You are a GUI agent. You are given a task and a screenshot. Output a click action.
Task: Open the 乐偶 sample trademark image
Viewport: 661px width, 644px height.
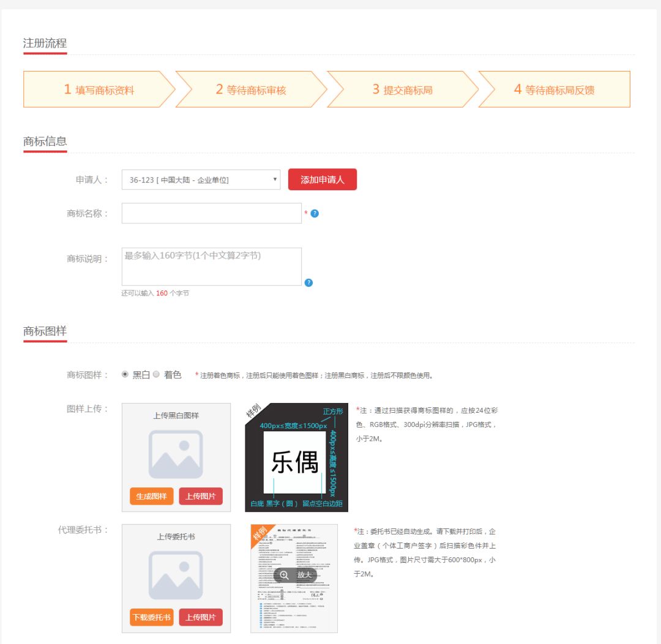296,457
